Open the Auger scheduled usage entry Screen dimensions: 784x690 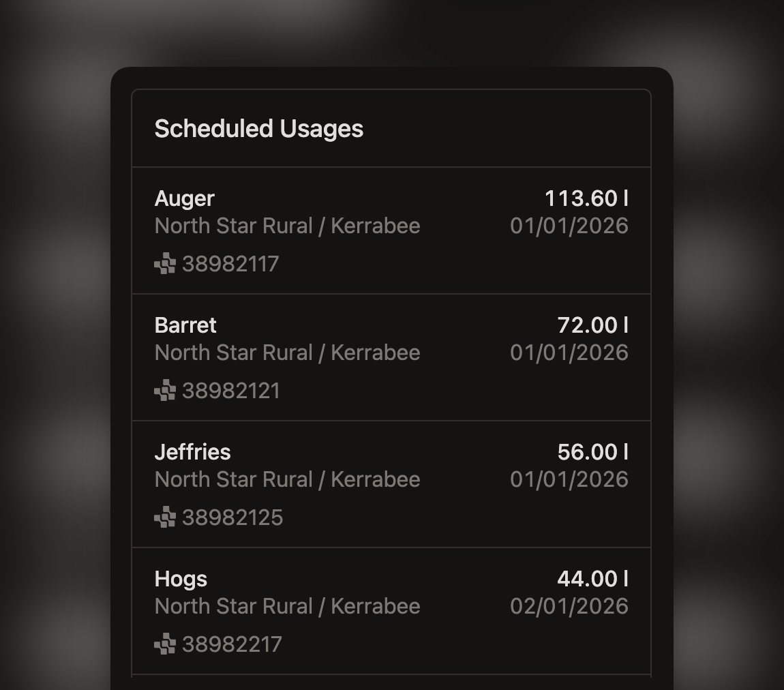pyautogui.click(x=392, y=230)
